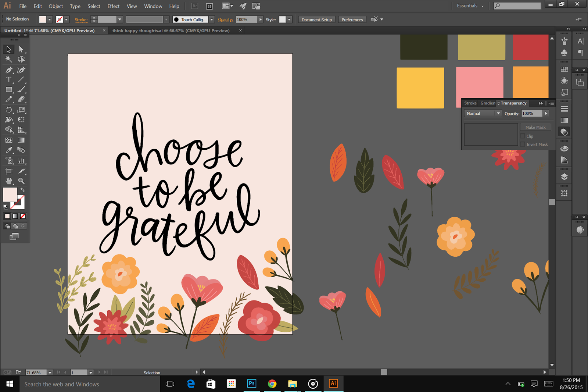The width and height of the screenshot is (588, 392).
Task: Set paint type to Color
Action: 7,216
